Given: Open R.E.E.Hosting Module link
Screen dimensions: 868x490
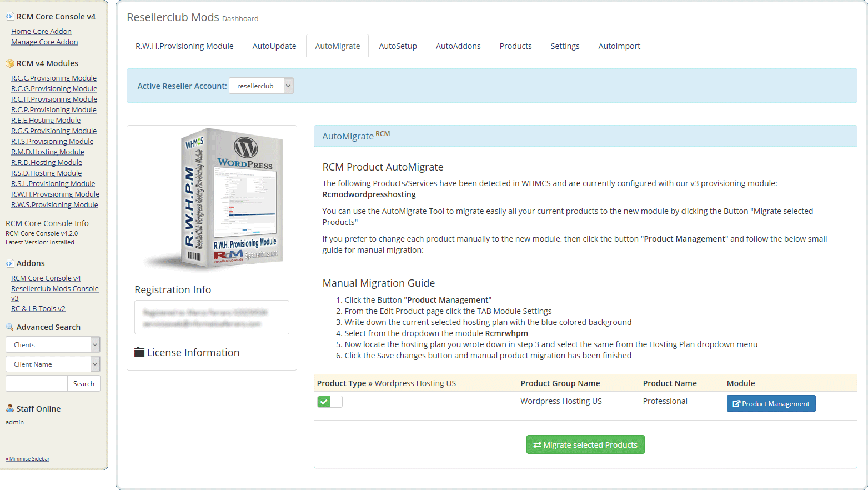Looking at the screenshot, I should [x=46, y=121].
